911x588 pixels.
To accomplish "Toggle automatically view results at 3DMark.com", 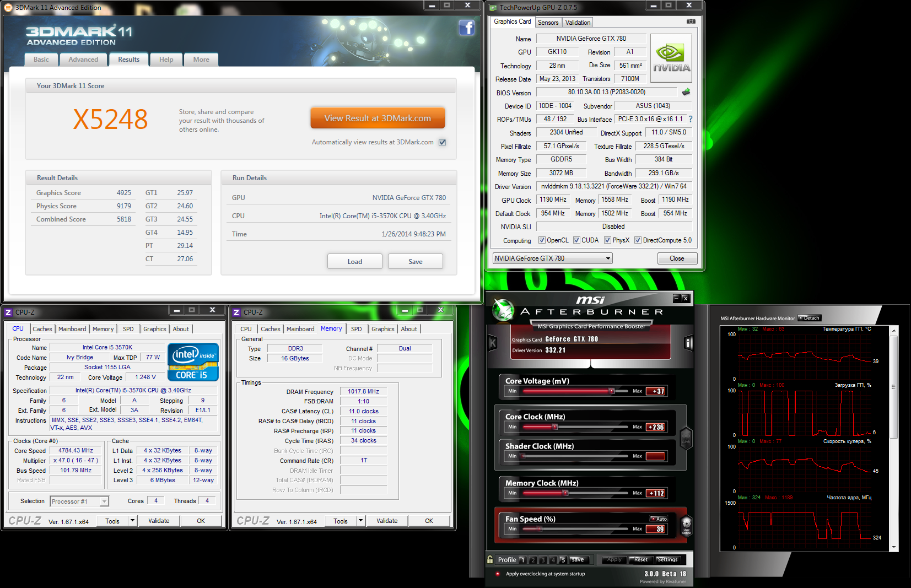I will [x=442, y=142].
